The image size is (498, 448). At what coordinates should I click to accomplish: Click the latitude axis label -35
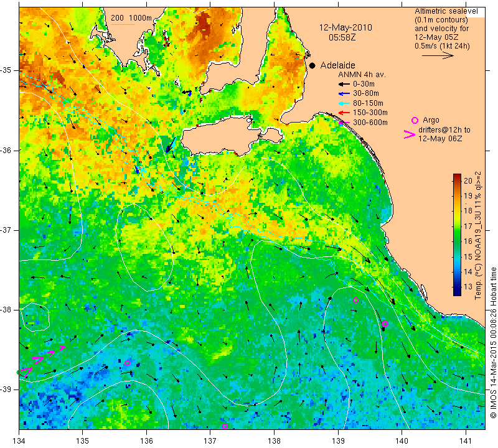[6, 70]
